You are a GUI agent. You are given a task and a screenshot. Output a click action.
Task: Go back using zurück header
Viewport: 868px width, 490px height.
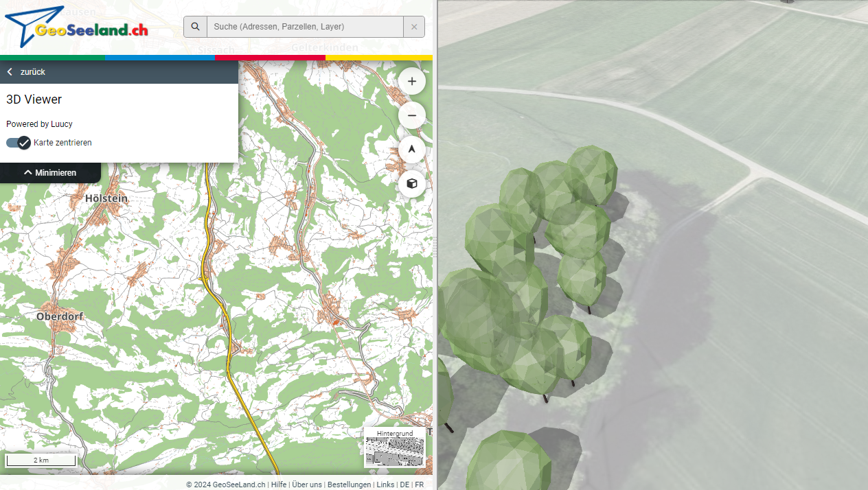[33, 72]
